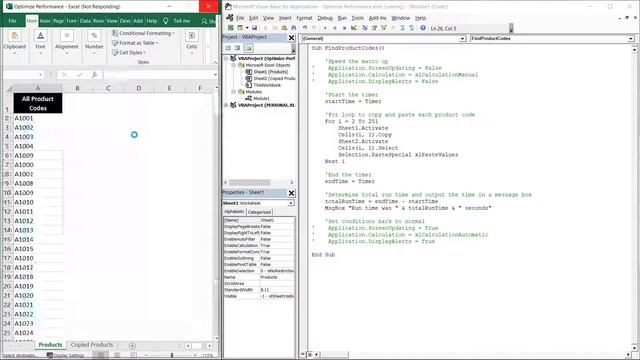Switch to the Data ribbon tab
The image size is (640, 360).
point(85,21)
